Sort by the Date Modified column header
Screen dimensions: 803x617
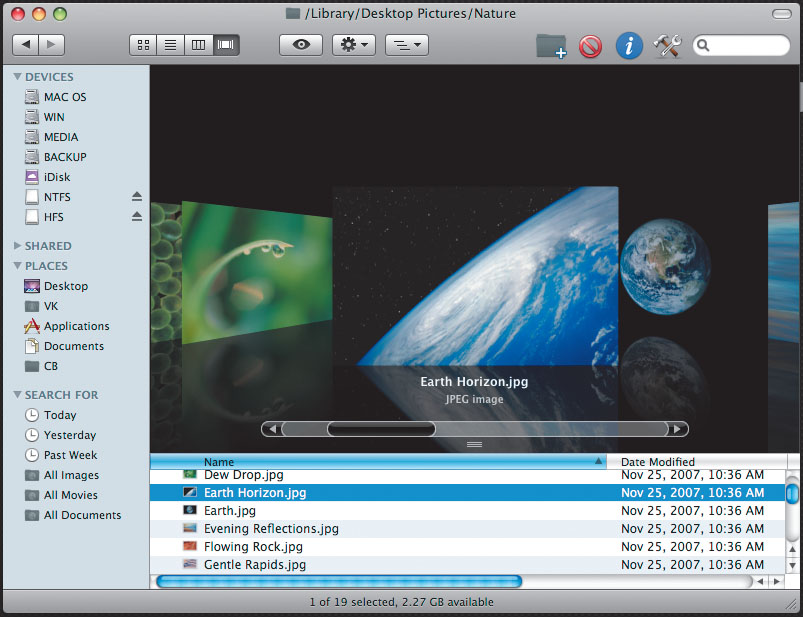tap(696, 461)
